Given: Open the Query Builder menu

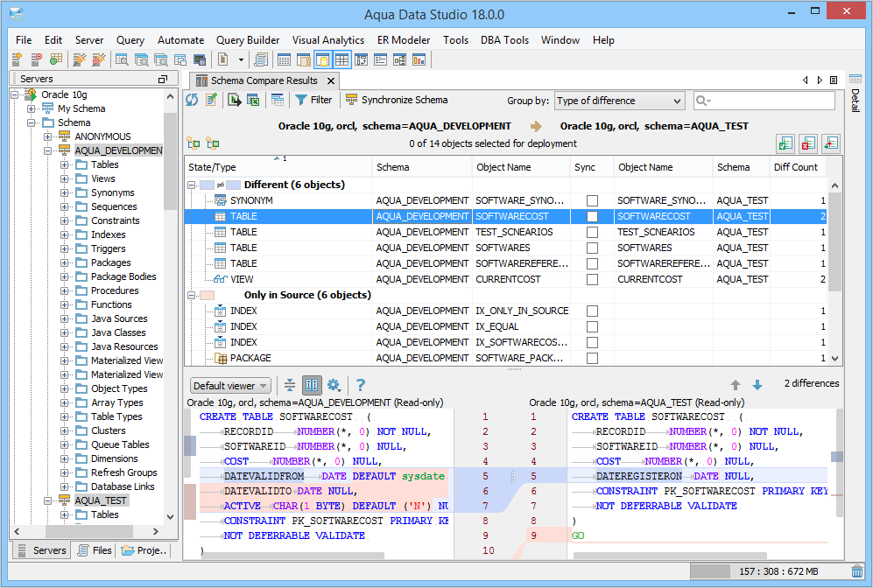Looking at the screenshot, I should pos(248,40).
